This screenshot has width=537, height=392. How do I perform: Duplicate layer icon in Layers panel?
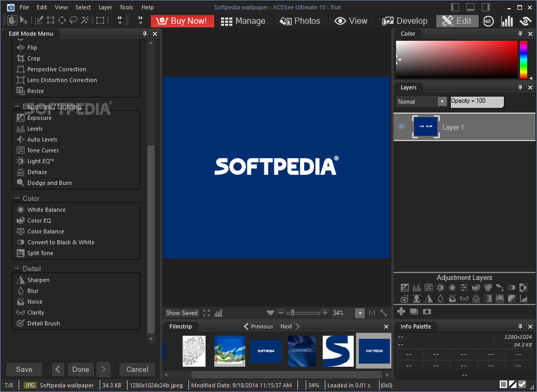pyautogui.click(x=414, y=311)
